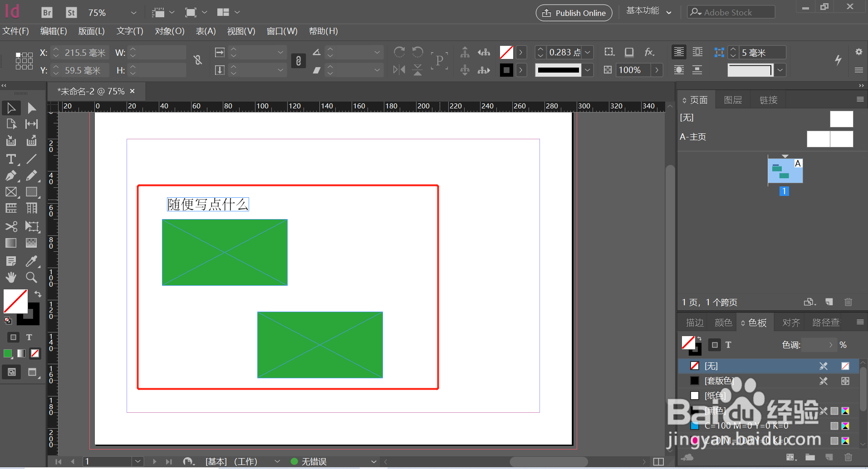Activate the Hand tool
This screenshot has height=469, width=868.
(11, 277)
